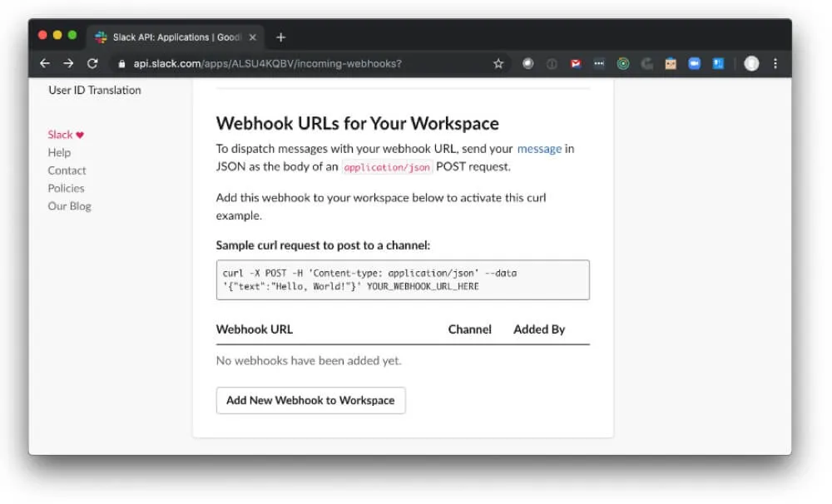The image size is (832, 504).
Task: Click Add New Webhook to Workspace
Action: point(310,400)
